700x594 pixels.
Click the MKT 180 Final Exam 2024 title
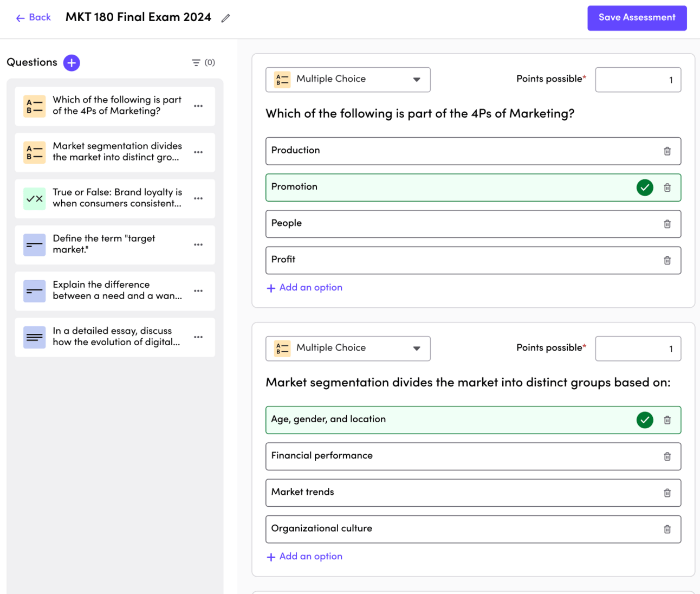tap(138, 17)
